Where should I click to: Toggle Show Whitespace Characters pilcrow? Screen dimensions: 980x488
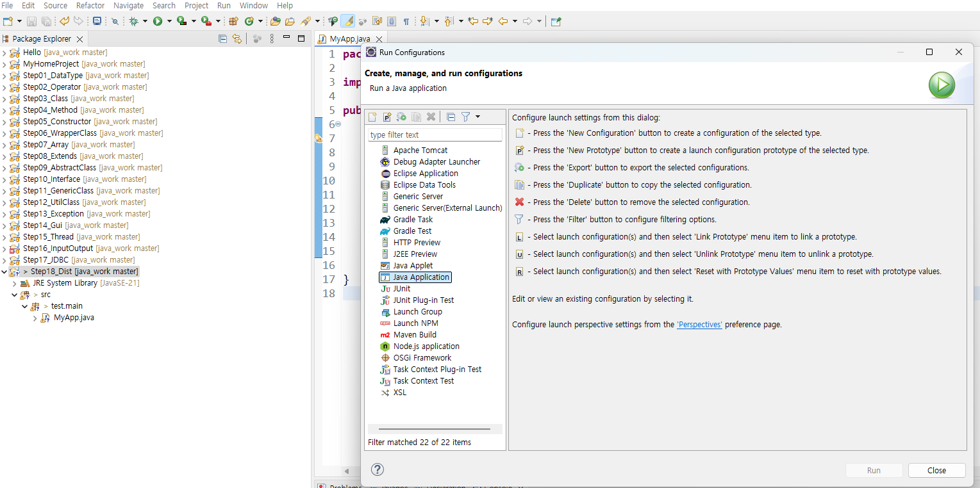pos(406,21)
